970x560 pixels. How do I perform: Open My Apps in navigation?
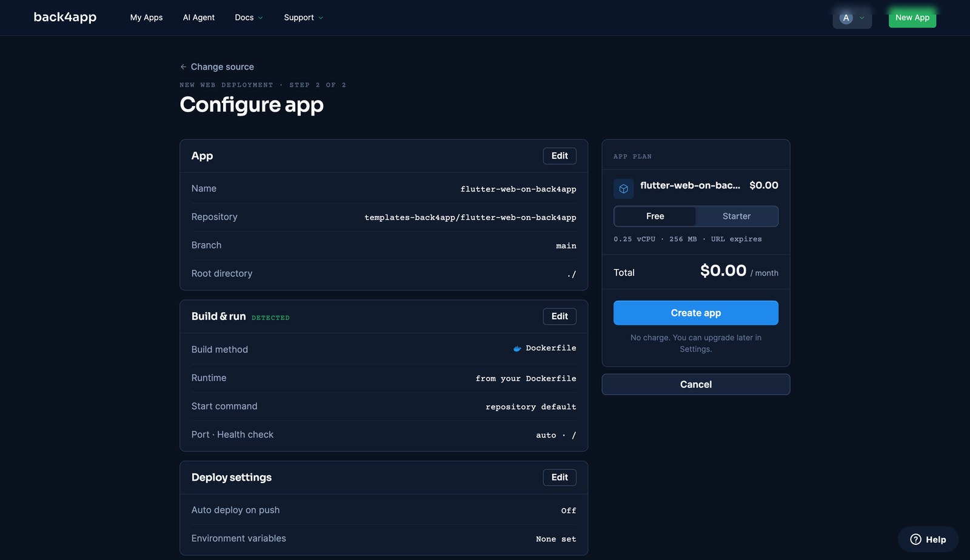[x=146, y=18]
